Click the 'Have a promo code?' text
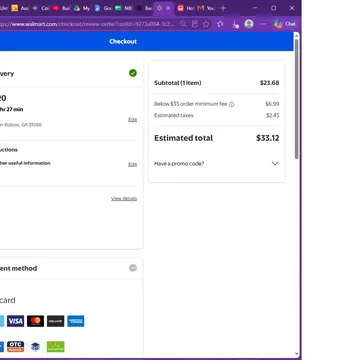Viewport: 360px width, 360px height. pyautogui.click(x=179, y=164)
